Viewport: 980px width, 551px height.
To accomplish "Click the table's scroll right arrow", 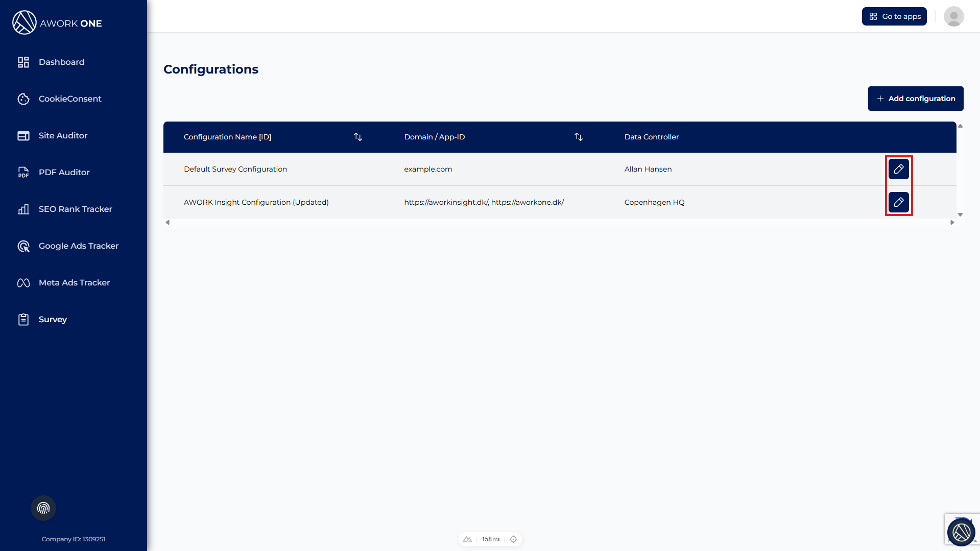I will pyautogui.click(x=952, y=223).
